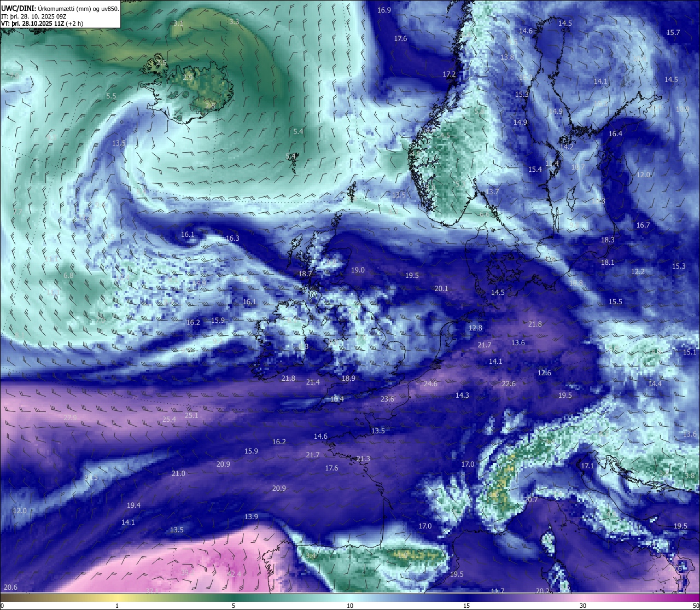
Task: Click the map value 13.9
Action: [251, 517]
